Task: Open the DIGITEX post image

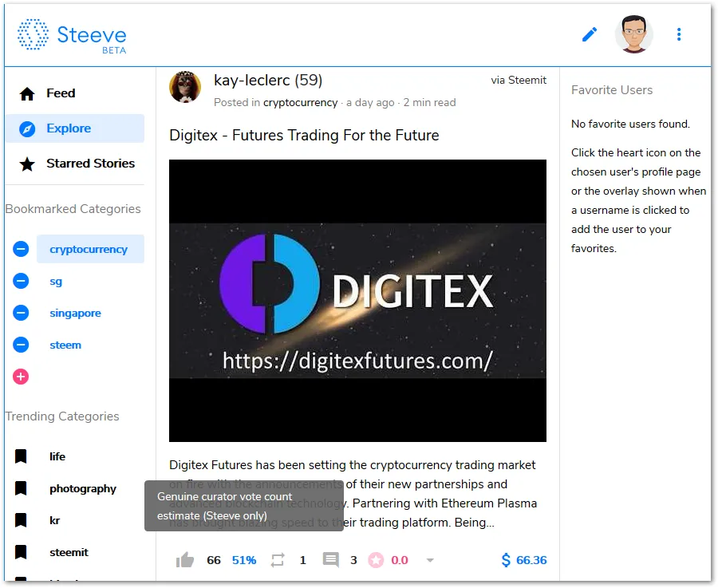Action: click(x=357, y=301)
